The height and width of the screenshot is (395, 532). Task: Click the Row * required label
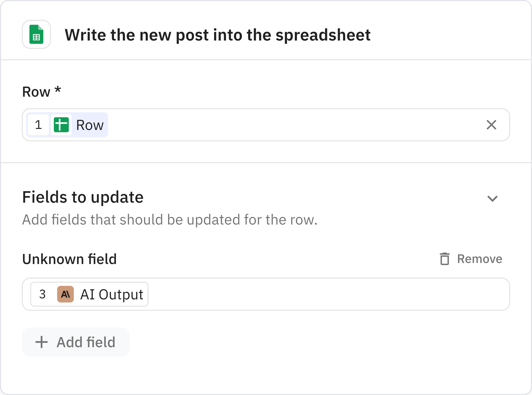pos(41,91)
